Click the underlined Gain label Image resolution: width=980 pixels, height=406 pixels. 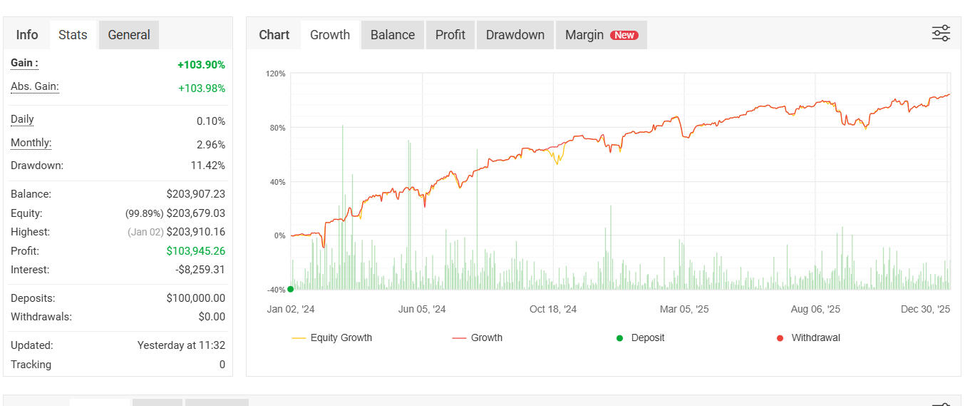tap(24, 63)
